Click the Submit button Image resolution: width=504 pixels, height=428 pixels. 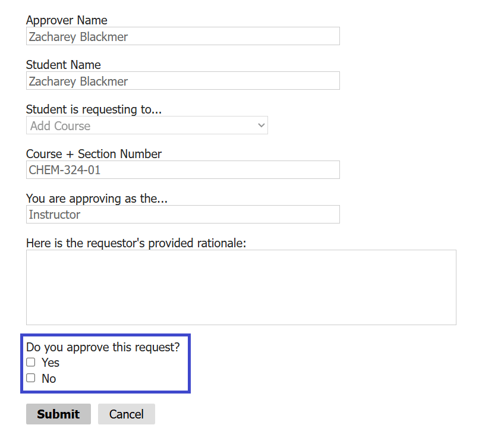click(x=58, y=414)
